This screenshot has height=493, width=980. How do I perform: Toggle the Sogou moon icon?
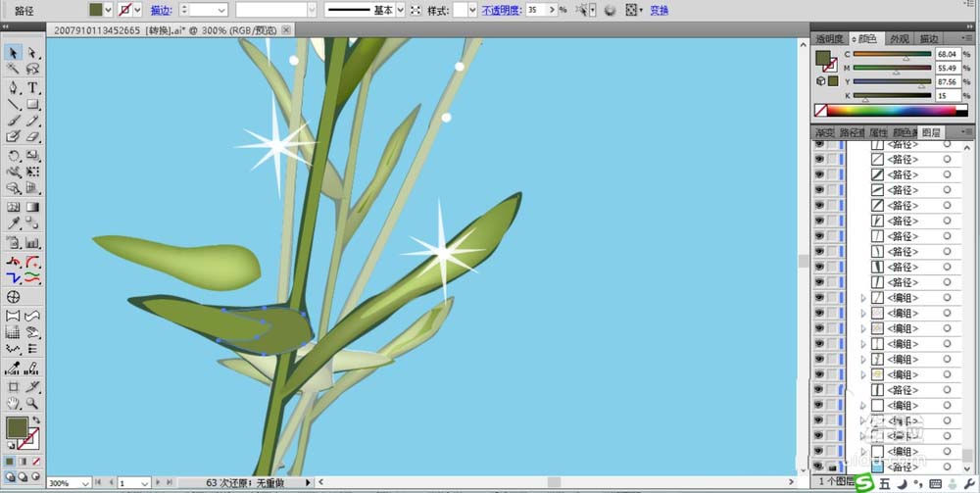(903, 483)
